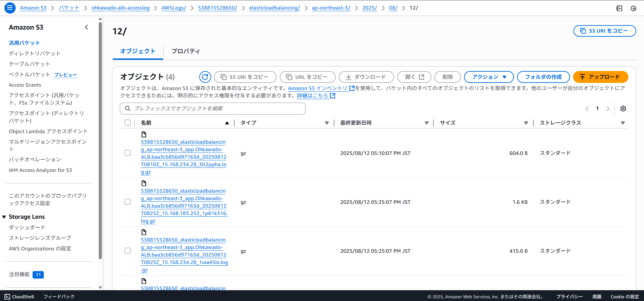The height and width of the screenshot is (301, 644).
Task: Open 詳細はこちら link
Action: click(313, 95)
